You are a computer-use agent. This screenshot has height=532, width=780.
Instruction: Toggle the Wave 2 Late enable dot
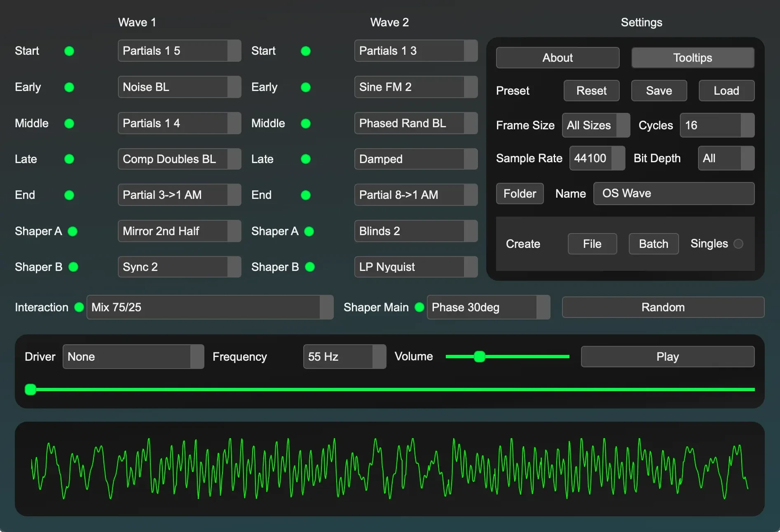(x=306, y=159)
